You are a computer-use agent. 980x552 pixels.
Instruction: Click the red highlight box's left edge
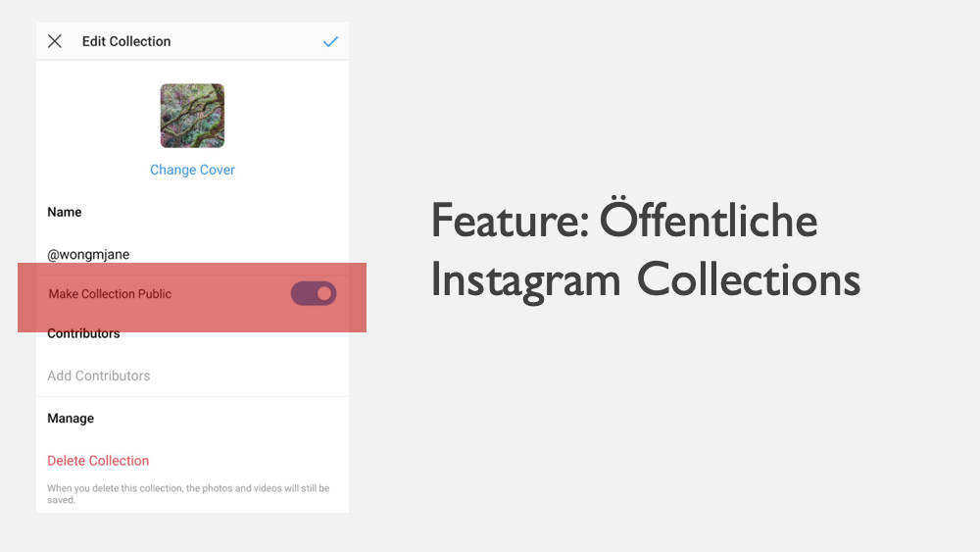[20, 297]
